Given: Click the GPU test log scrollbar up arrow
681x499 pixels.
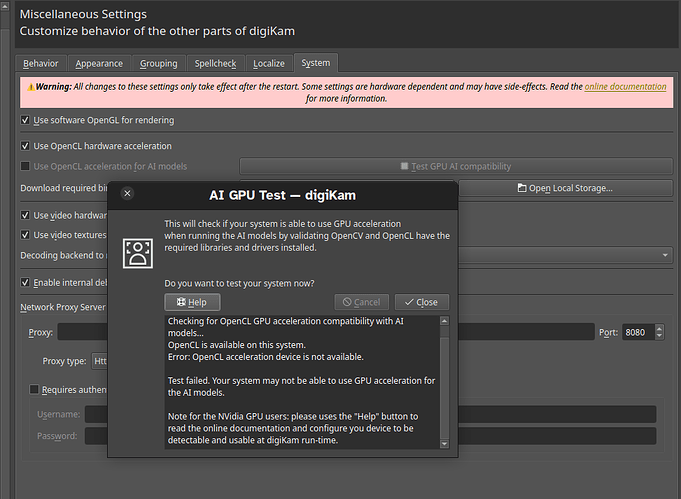Looking at the screenshot, I should pos(444,321).
